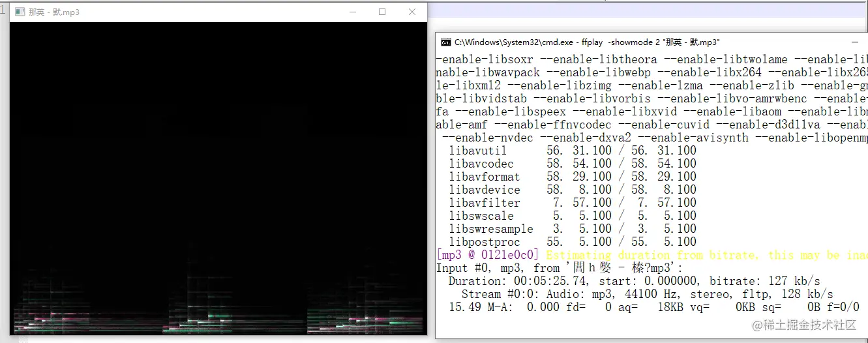The image size is (868, 343).
Task: Maximize the 那英 - 默.mp3 player window
Action: point(382,12)
